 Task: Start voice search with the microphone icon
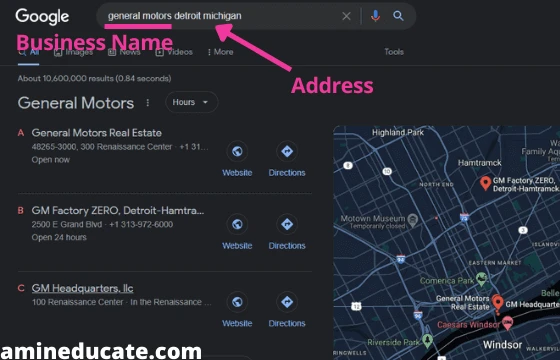coord(375,16)
